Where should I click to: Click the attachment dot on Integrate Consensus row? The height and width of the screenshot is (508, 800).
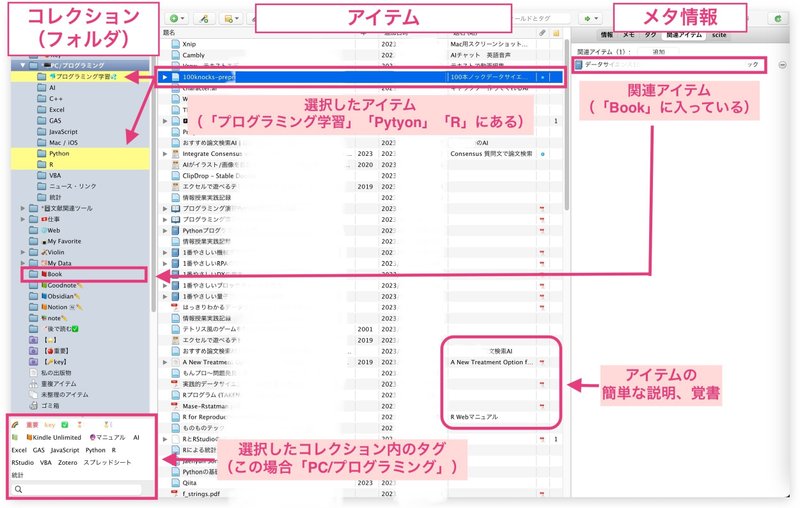click(542, 154)
